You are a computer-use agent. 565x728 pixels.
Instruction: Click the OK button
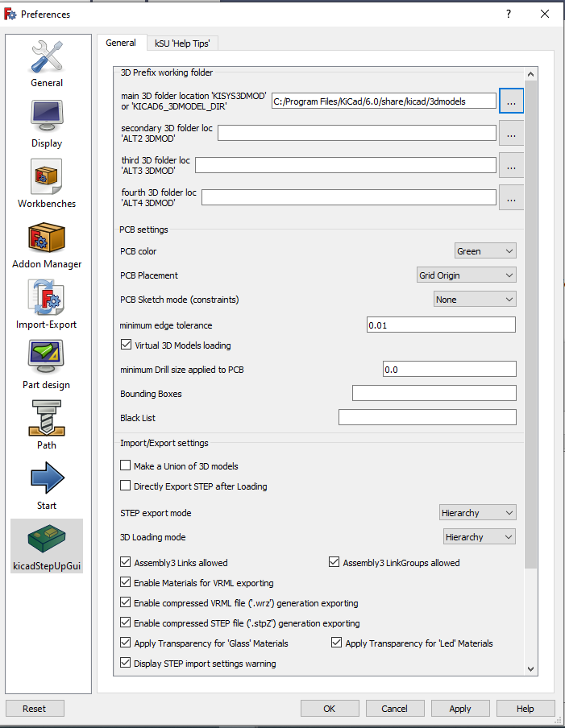(x=330, y=709)
